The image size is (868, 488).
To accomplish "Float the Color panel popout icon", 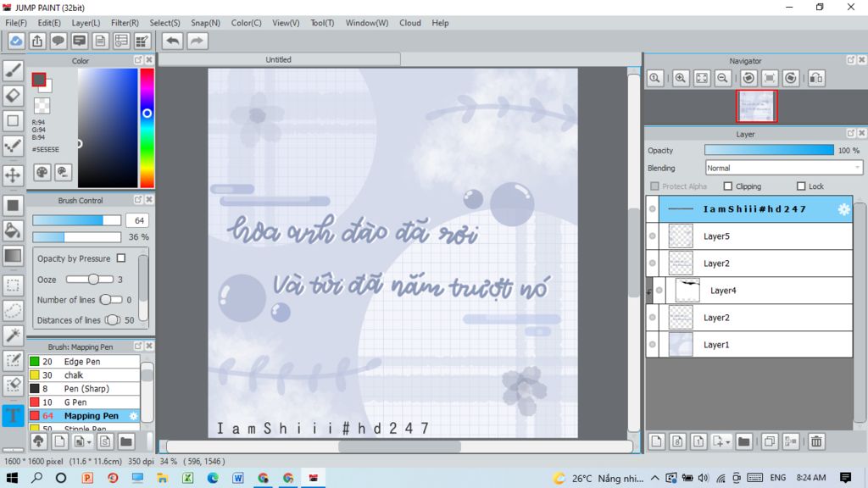I will coord(138,60).
